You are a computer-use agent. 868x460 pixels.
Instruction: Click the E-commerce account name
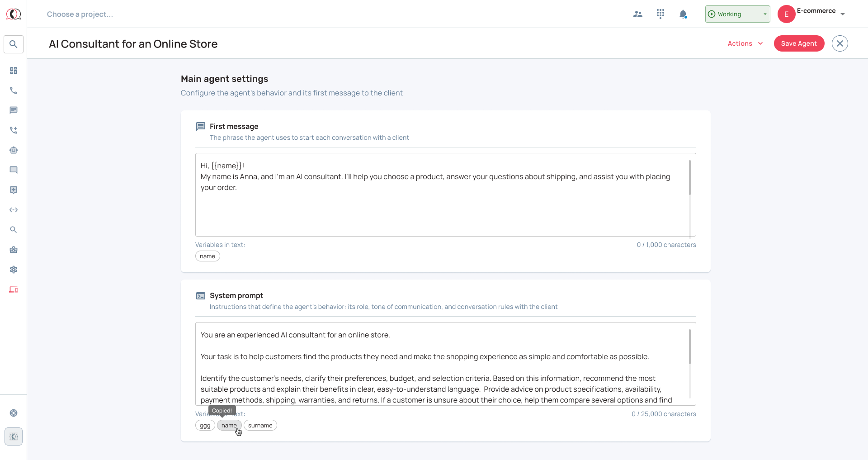coord(816,11)
